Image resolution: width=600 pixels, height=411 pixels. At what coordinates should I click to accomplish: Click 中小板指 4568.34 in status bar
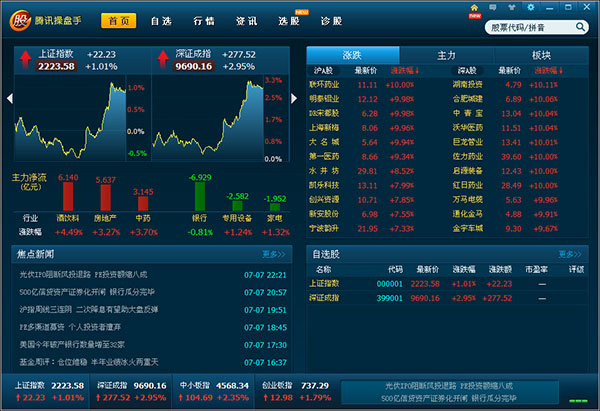(x=214, y=391)
